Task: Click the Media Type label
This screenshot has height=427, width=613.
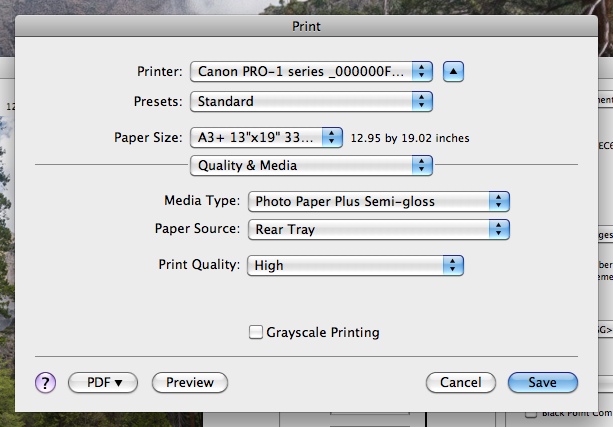Action: 202,201
